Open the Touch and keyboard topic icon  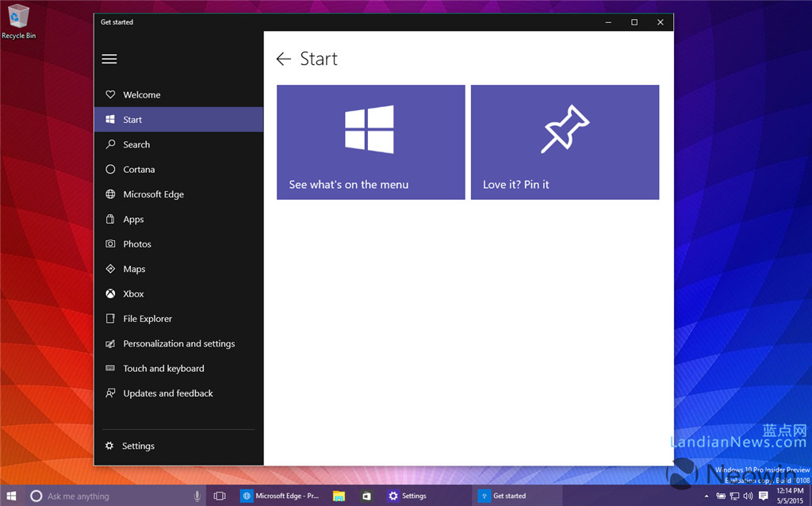(x=109, y=368)
